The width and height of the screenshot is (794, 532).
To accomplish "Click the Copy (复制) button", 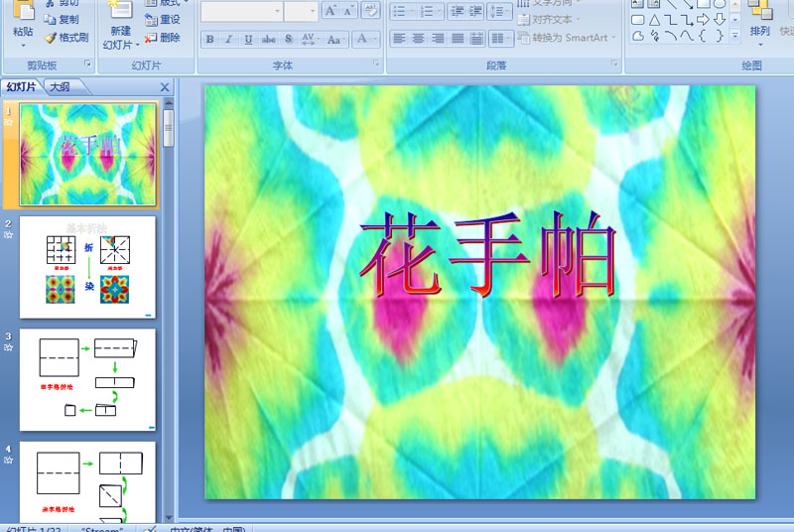I will pyautogui.click(x=62, y=19).
